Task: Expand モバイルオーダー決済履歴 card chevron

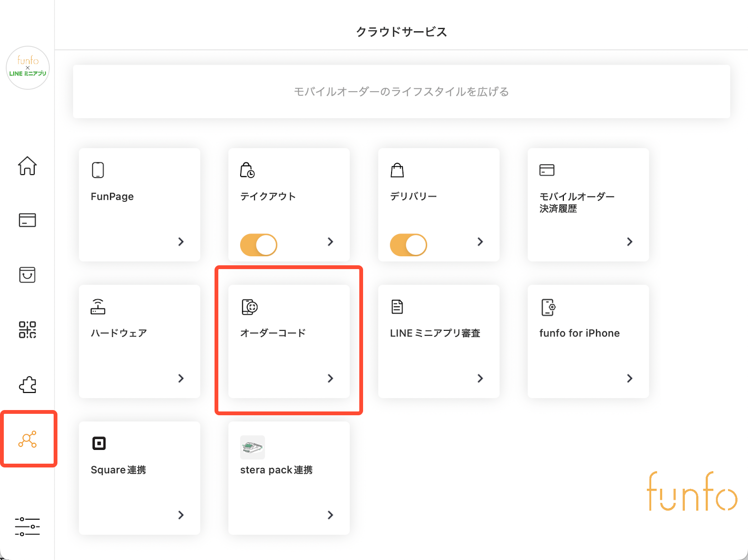Action: coord(630,242)
